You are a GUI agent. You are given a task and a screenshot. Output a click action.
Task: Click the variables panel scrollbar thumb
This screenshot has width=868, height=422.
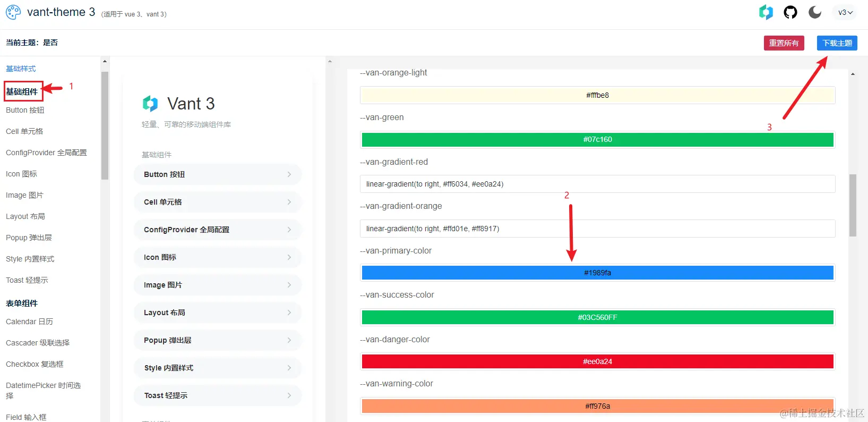[853, 205]
